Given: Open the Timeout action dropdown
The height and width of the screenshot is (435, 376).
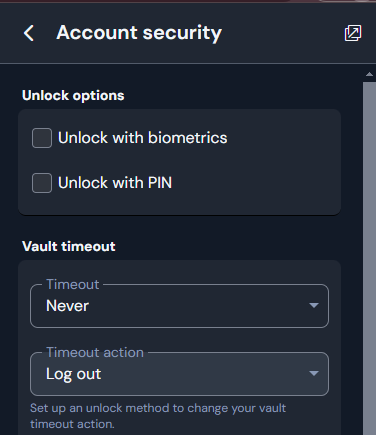Looking at the screenshot, I should [x=179, y=374].
